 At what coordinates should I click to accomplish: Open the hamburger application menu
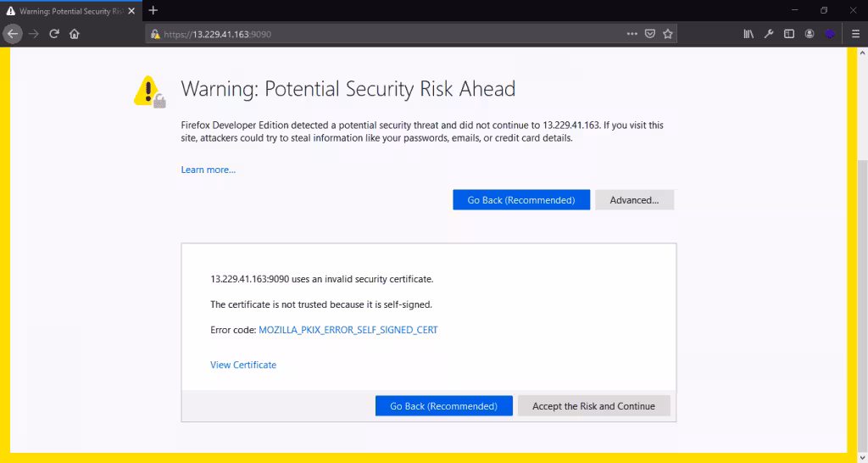pos(855,34)
